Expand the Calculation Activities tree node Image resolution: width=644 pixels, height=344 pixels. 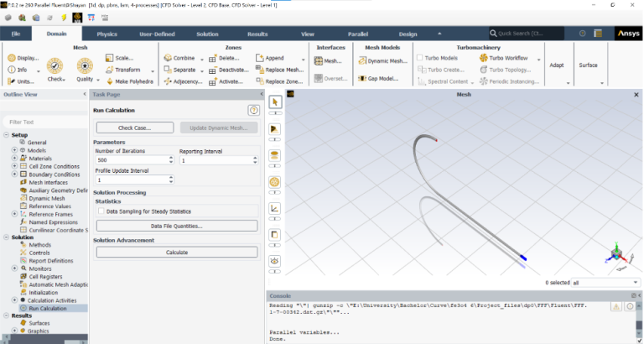pos(15,300)
